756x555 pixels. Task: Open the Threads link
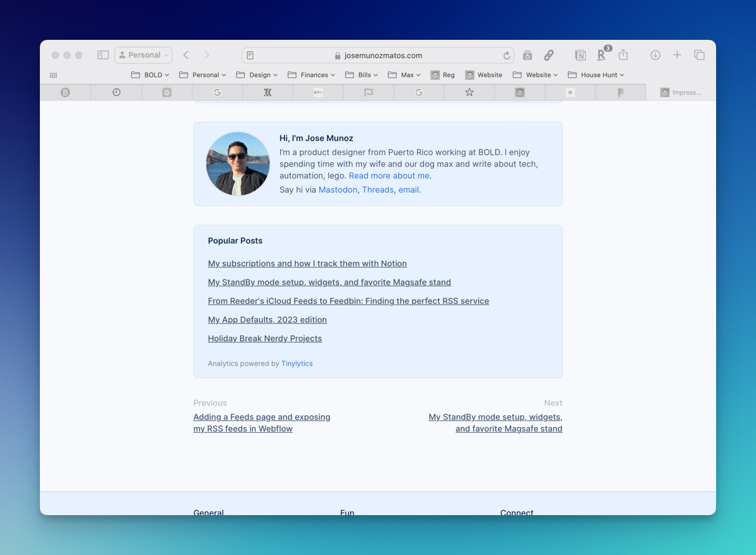[x=378, y=190]
